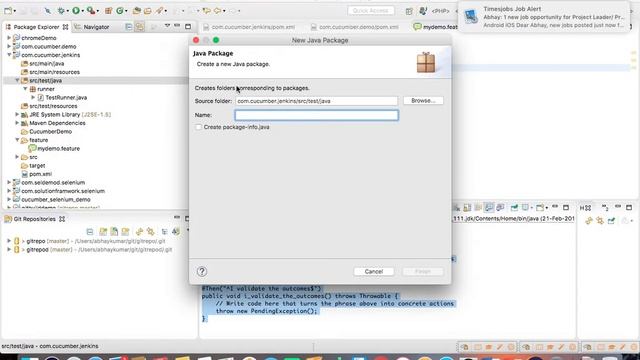Expand the gitrepo repository node
Screen dimensions: 640x360
click(x=9, y=241)
